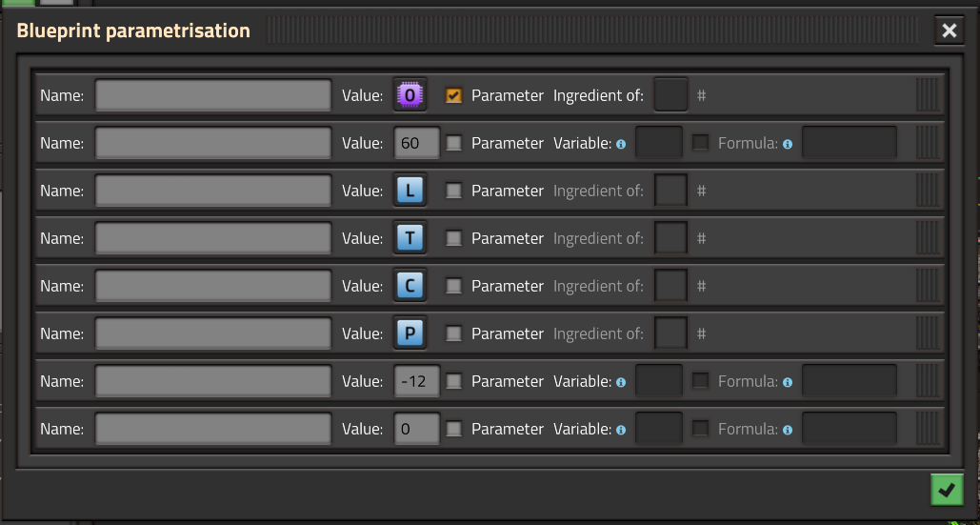
Task: Confirm with the green checkmark button
Action: pyautogui.click(x=947, y=490)
